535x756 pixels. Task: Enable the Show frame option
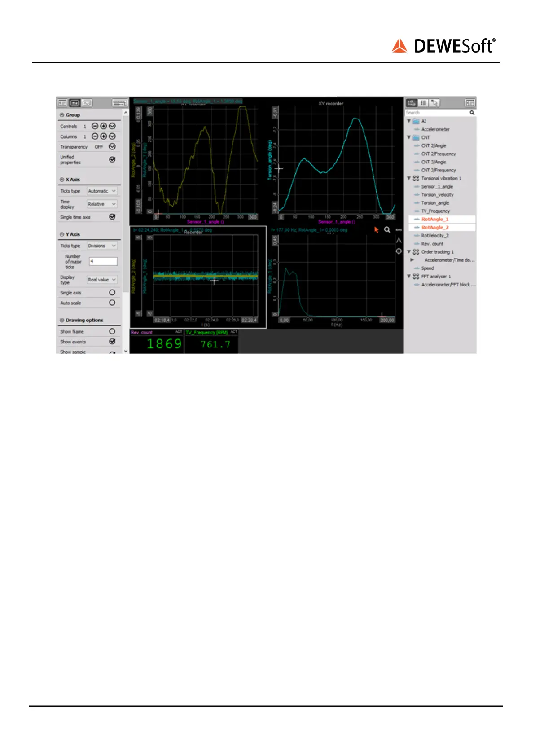pos(112,331)
